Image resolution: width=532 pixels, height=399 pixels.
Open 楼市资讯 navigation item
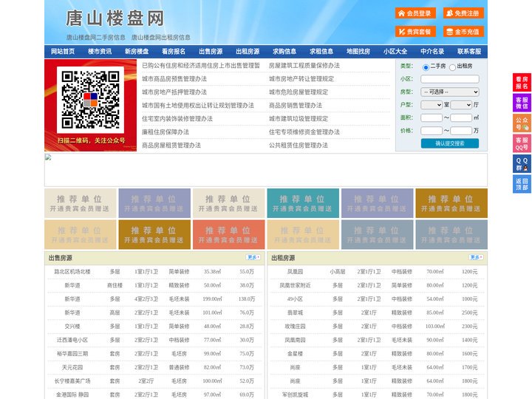100,52
